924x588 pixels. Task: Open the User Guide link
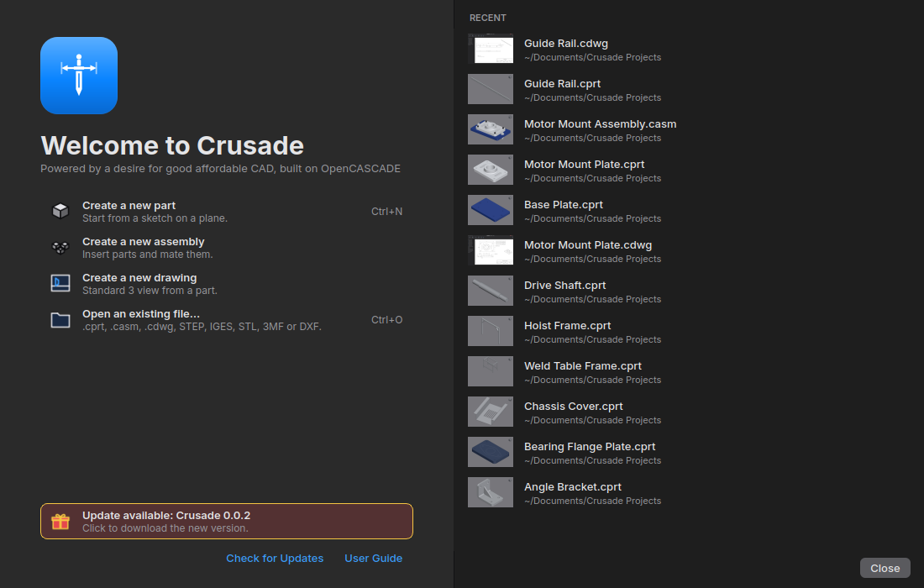[374, 558]
